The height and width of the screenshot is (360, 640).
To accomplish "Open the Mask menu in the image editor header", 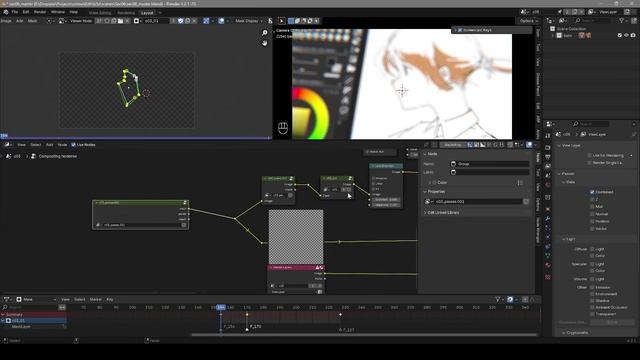I will (32, 21).
